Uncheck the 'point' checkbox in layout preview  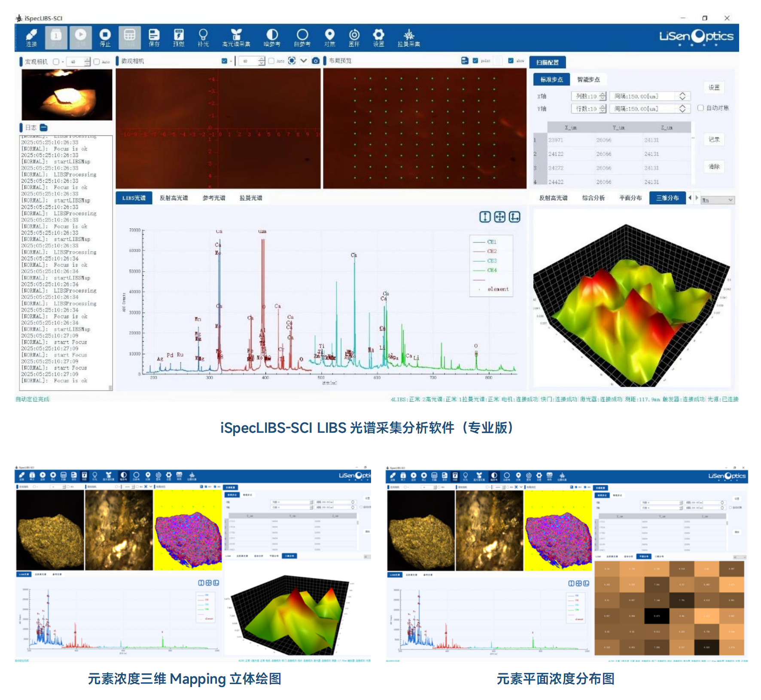pos(475,61)
